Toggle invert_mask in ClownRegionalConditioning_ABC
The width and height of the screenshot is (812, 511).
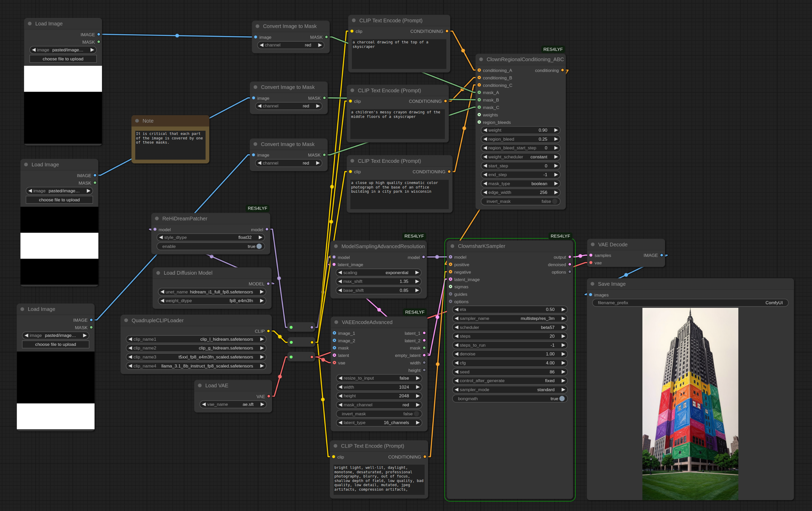coord(554,201)
